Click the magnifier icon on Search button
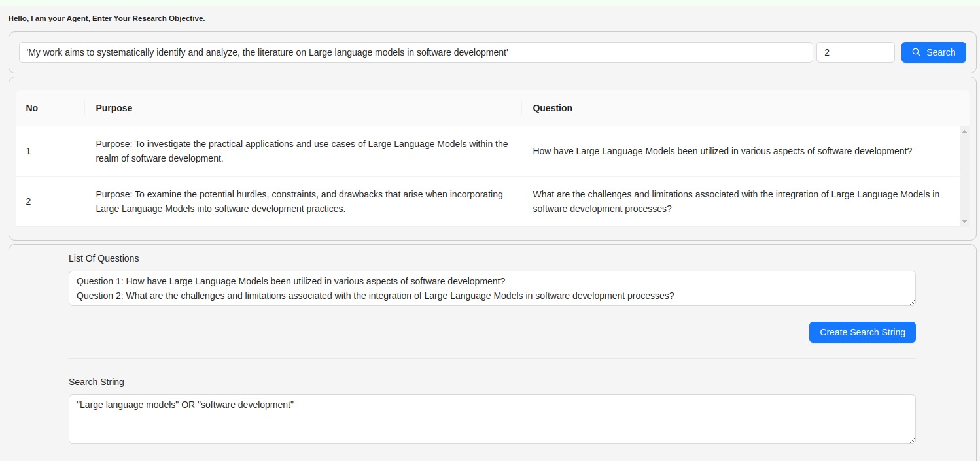This screenshot has width=980, height=461. click(x=917, y=52)
